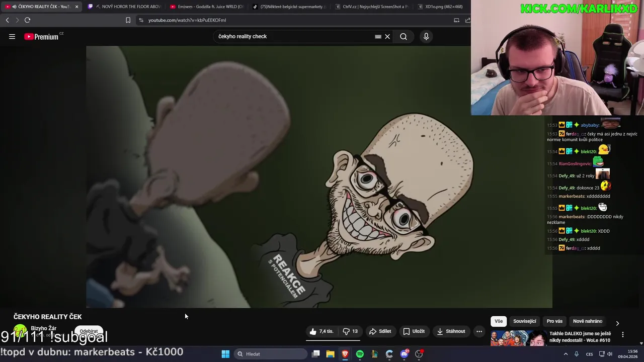This screenshot has width=644, height=362.
Task: Go back in the browser
Action: click(x=7, y=20)
